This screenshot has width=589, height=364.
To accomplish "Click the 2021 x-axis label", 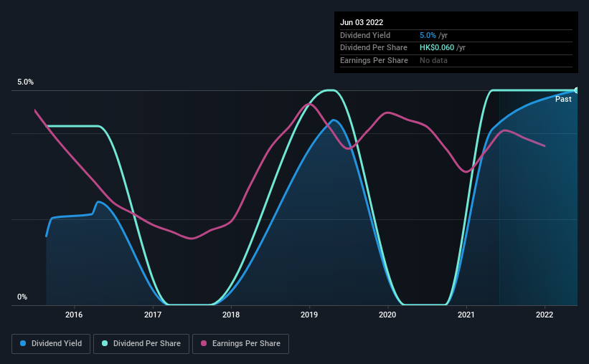I will [x=466, y=315].
